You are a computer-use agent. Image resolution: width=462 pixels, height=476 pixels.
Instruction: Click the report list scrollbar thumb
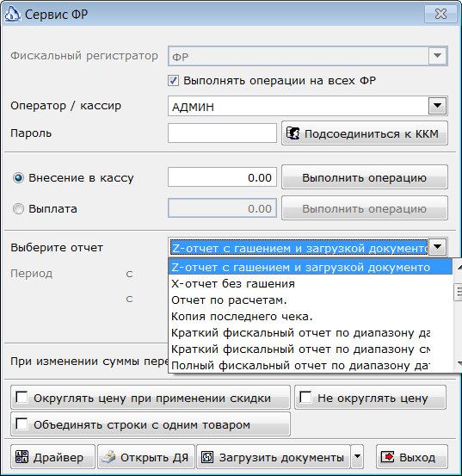click(458, 292)
